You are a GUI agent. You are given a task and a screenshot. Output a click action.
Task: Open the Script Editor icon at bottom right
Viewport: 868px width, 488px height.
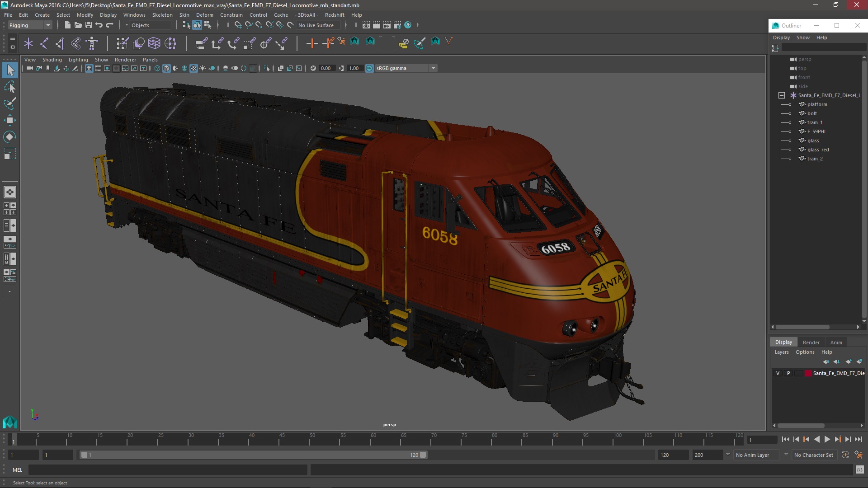tap(859, 470)
